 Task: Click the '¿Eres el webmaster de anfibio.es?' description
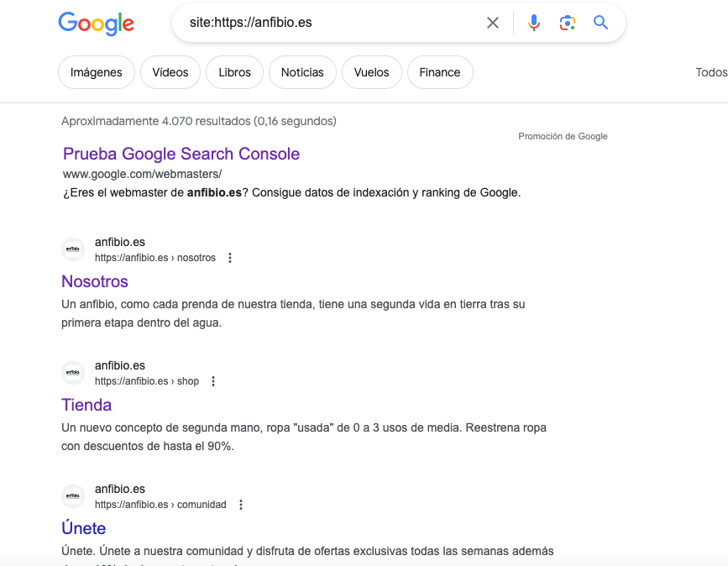pos(291,192)
